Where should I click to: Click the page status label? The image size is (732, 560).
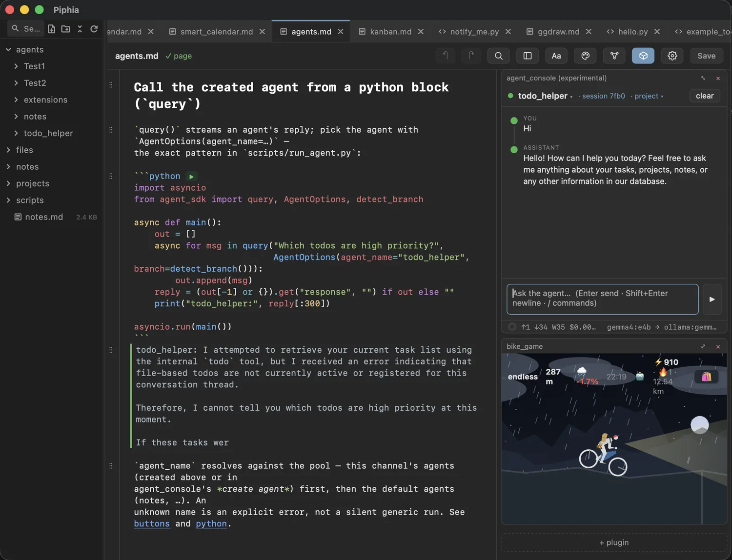[178, 56]
